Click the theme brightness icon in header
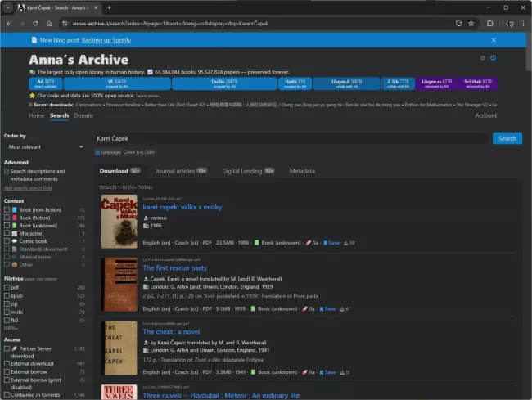The height and width of the screenshot is (400, 532). click(x=483, y=58)
